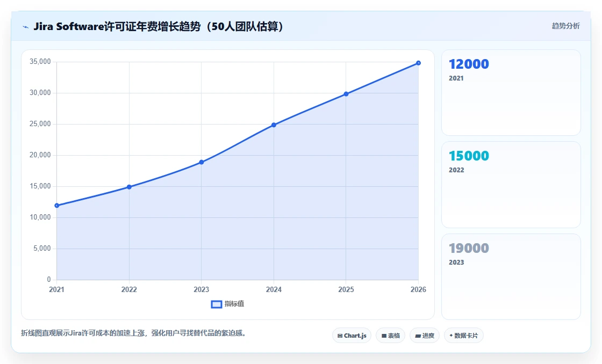
Task: Click the 2026 data point on the line
Action: [418, 63]
